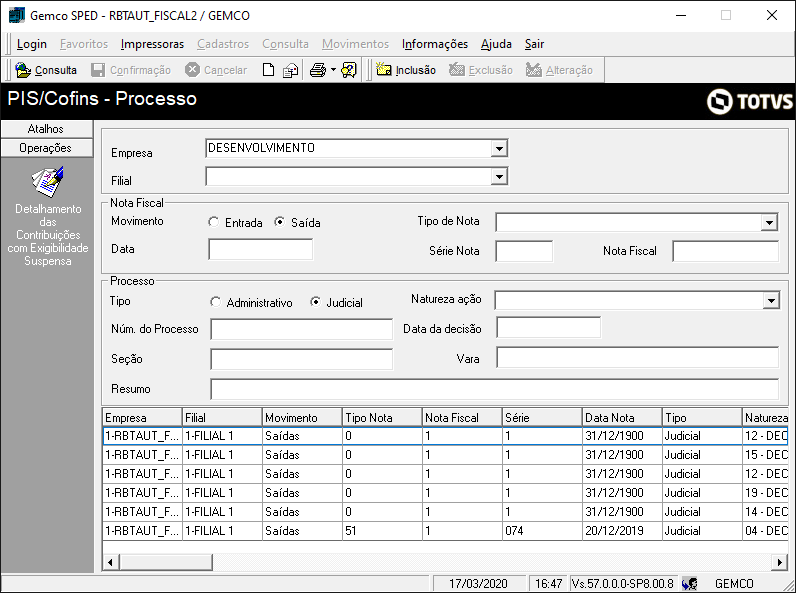This screenshot has height=593, width=796.
Task: Click the GEMCO status bar label
Action: pos(734,583)
